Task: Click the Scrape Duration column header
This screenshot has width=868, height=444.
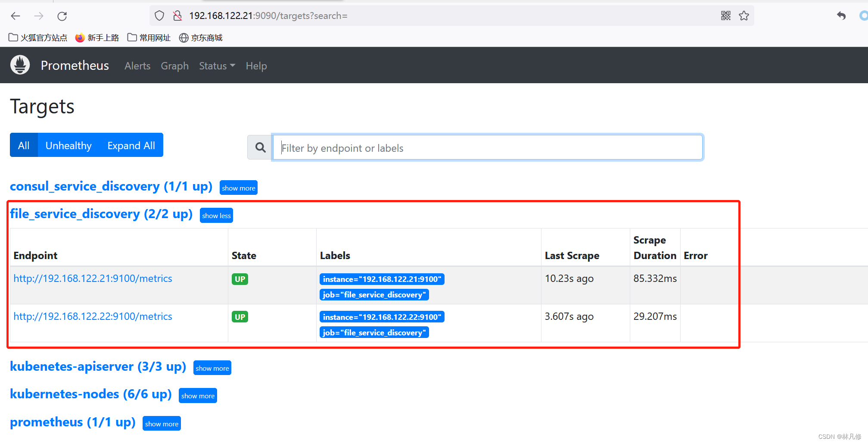Action: click(x=655, y=248)
